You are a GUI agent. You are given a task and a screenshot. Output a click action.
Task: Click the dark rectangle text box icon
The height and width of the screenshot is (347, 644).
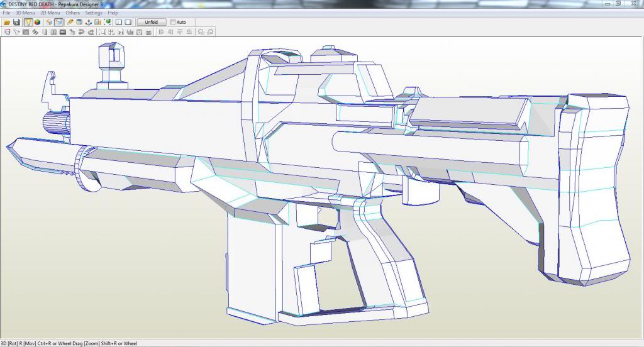(x=63, y=32)
